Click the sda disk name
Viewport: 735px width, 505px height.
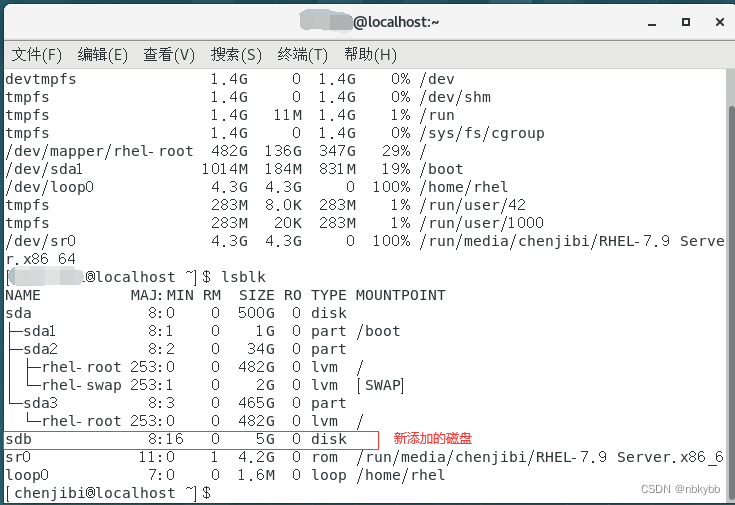(x=19, y=313)
